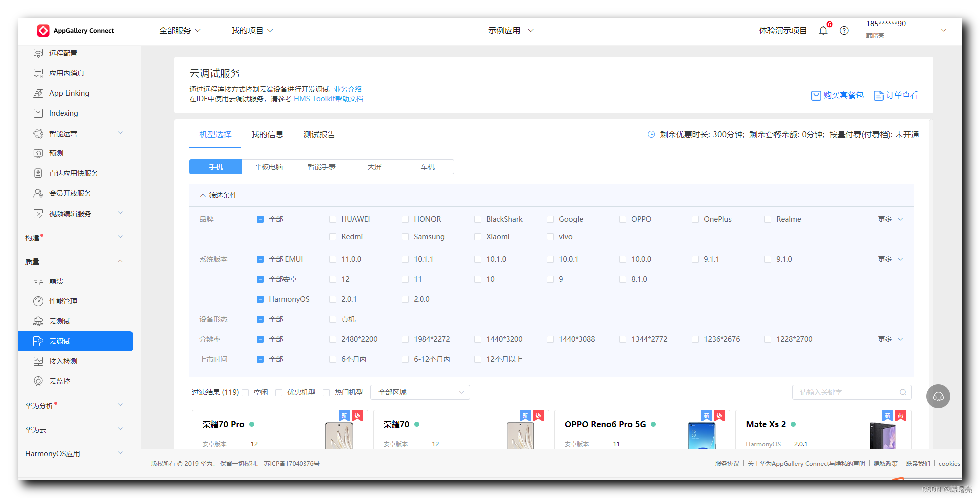This screenshot has height=498, width=980.
Task: Select the 平板电脑 device type tab
Action: coord(269,167)
